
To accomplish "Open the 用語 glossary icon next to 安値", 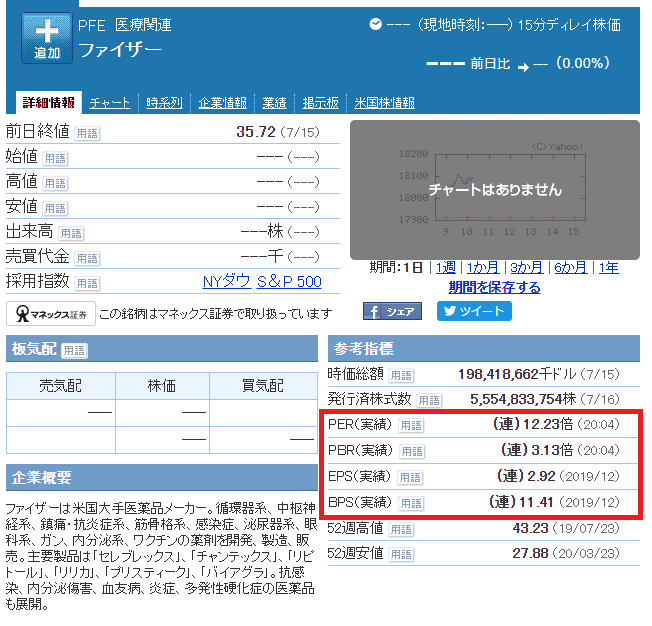I will [x=55, y=208].
